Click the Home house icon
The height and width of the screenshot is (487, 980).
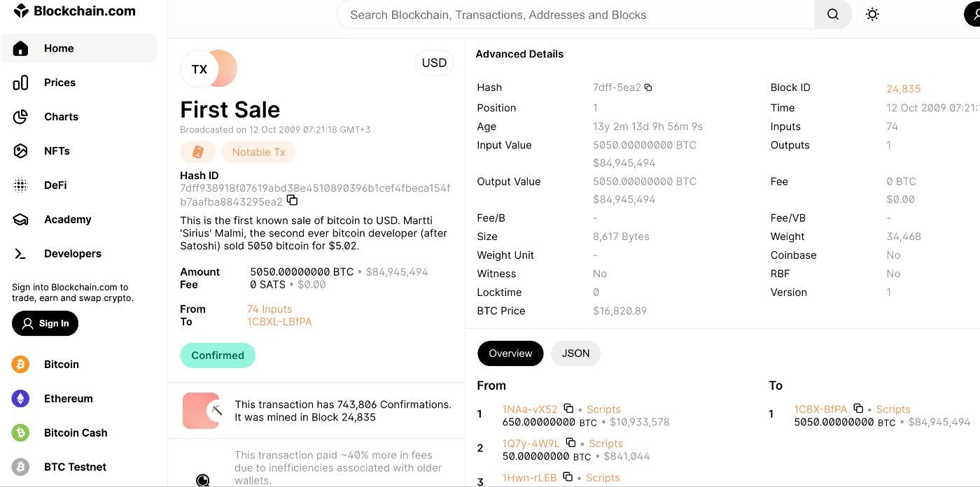click(20, 48)
